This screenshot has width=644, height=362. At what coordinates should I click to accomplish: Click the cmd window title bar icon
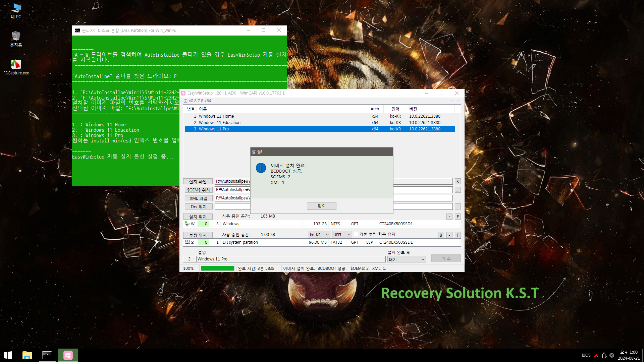coord(77,31)
